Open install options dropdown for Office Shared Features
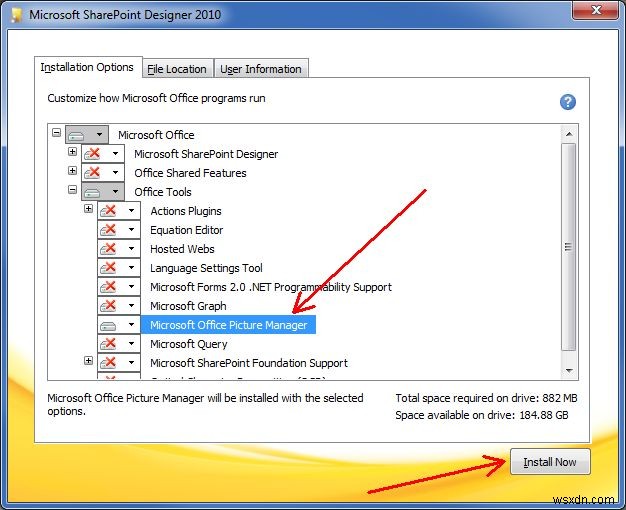The height and width of the screenshot is (510, 626). click(115, 173)
